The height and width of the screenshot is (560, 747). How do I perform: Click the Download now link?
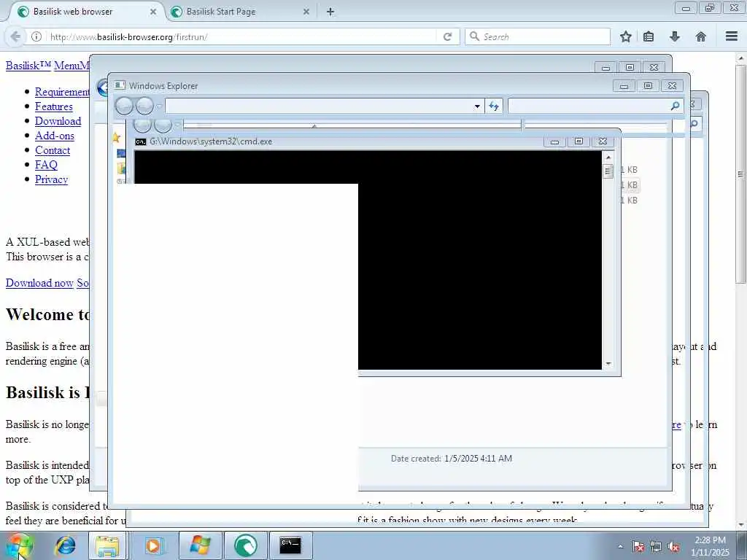39,283
